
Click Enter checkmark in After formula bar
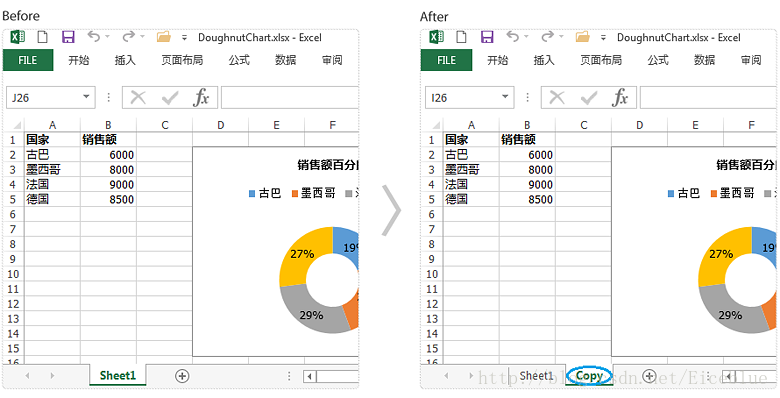coord(589,98)
